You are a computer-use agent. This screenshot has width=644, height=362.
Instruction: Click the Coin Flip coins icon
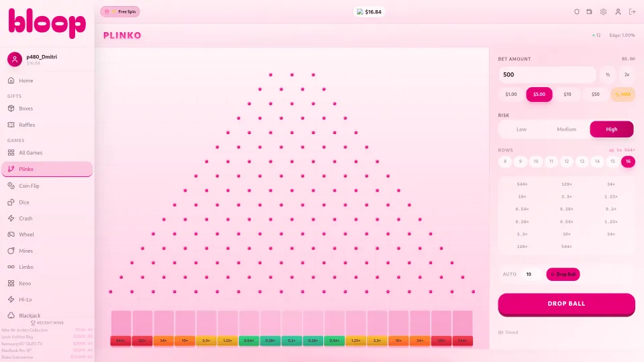[x=11, y=186]
